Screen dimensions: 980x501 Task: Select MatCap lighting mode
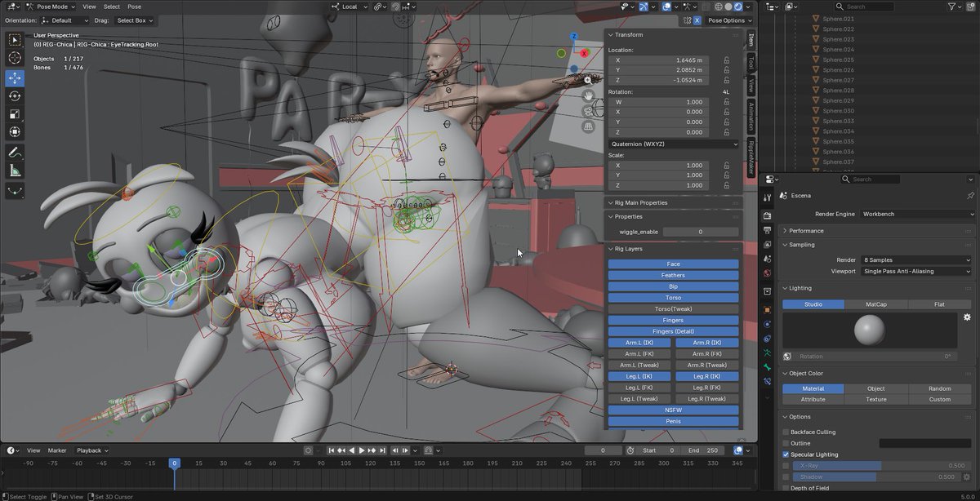[x=878, y=304]
